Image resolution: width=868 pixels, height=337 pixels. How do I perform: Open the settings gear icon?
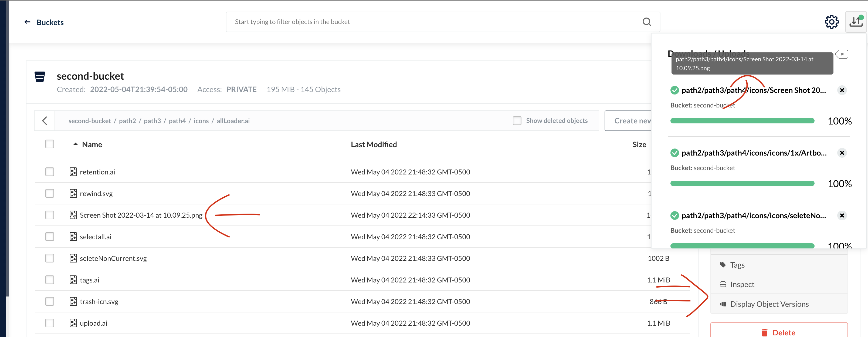pos(831,22)
